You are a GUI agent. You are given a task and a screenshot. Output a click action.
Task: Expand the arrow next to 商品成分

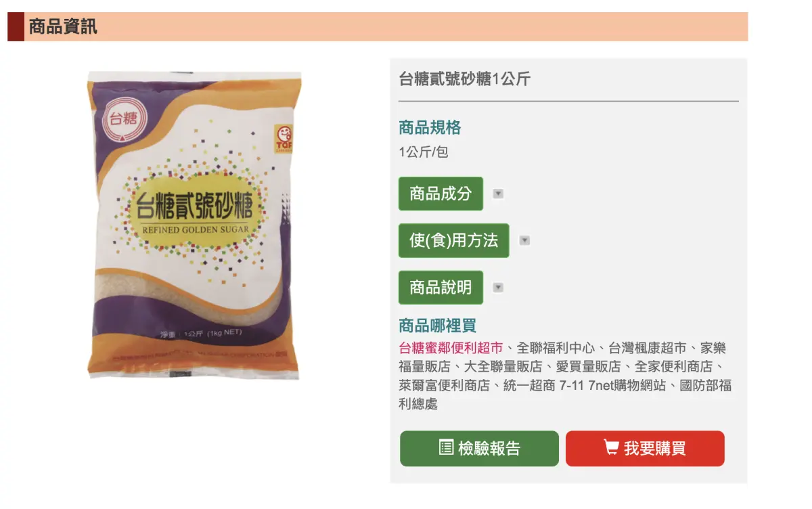click(x=498, y=194)
